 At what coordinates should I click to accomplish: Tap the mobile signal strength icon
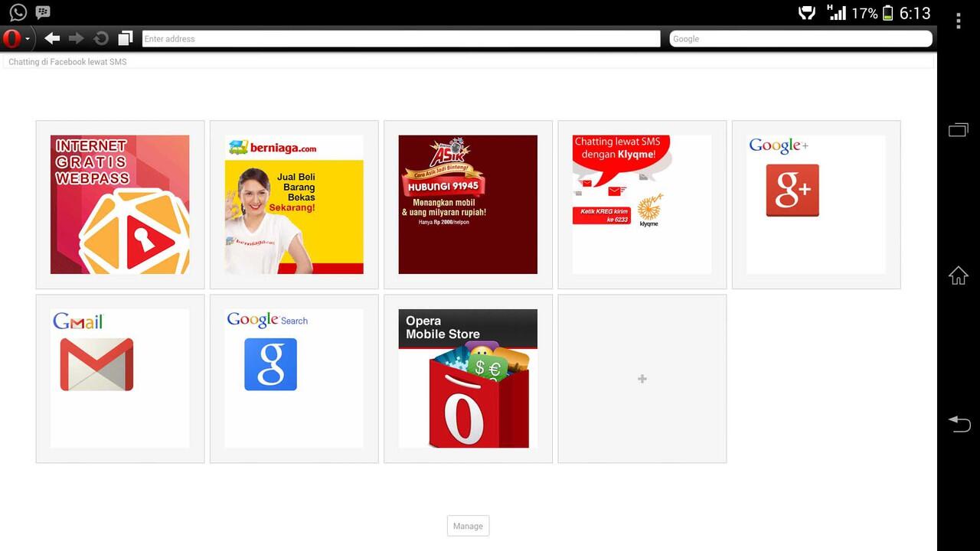pos(837,12)
